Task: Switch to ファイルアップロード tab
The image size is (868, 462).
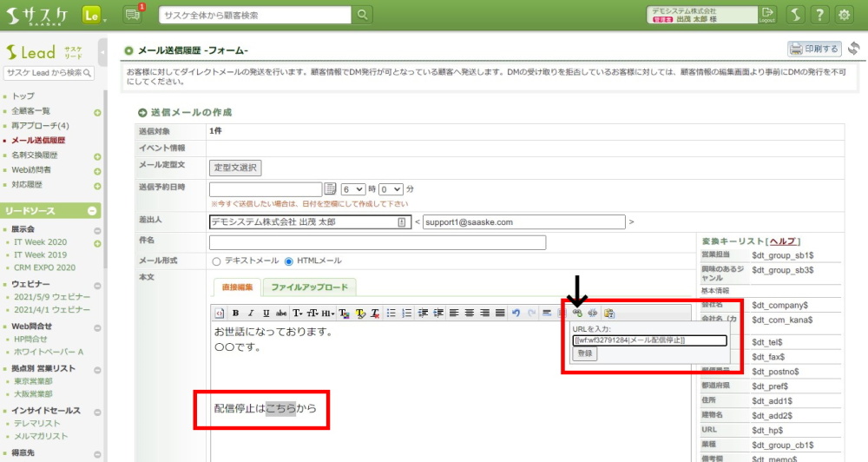Action: click(309, 287)
